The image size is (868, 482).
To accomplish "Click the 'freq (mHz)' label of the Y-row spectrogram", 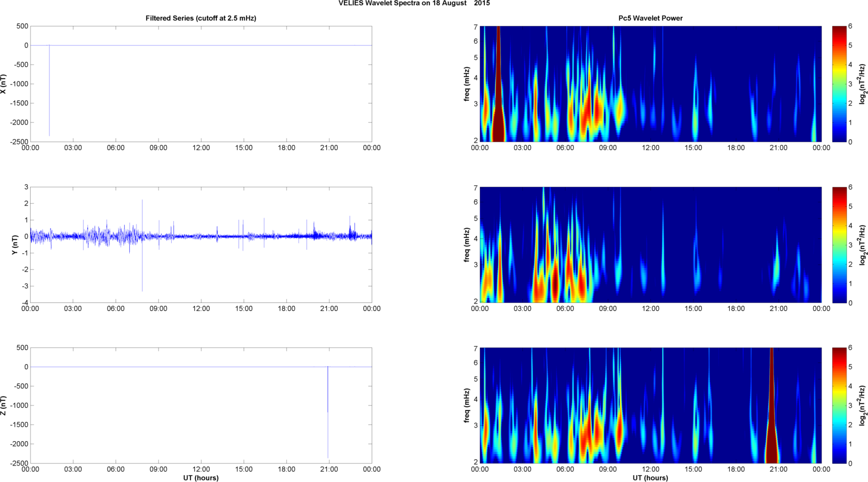I will tap(466, 245).
